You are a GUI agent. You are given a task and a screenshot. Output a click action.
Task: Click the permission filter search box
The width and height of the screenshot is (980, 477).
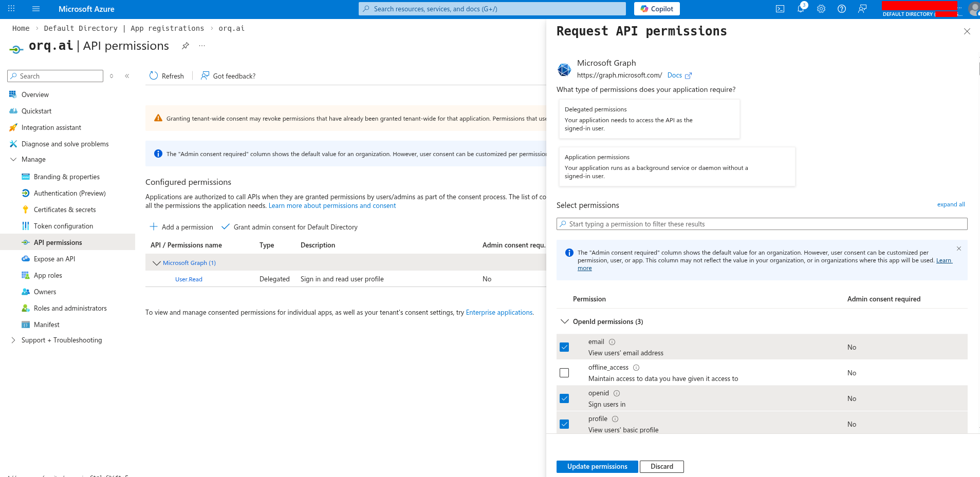(762, 223)
